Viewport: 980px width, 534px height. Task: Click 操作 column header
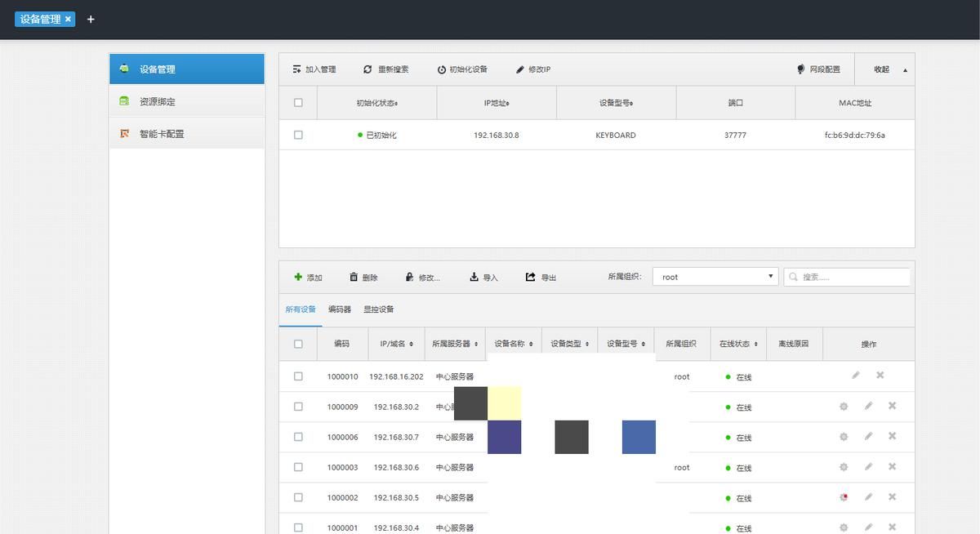point(869,344)
